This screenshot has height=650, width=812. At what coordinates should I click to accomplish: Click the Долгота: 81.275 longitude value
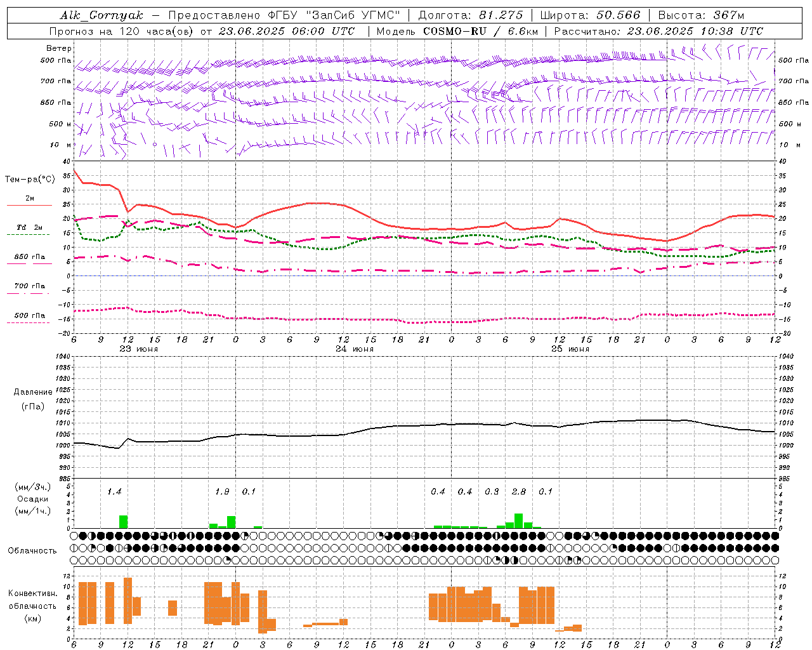pos(471,15)
